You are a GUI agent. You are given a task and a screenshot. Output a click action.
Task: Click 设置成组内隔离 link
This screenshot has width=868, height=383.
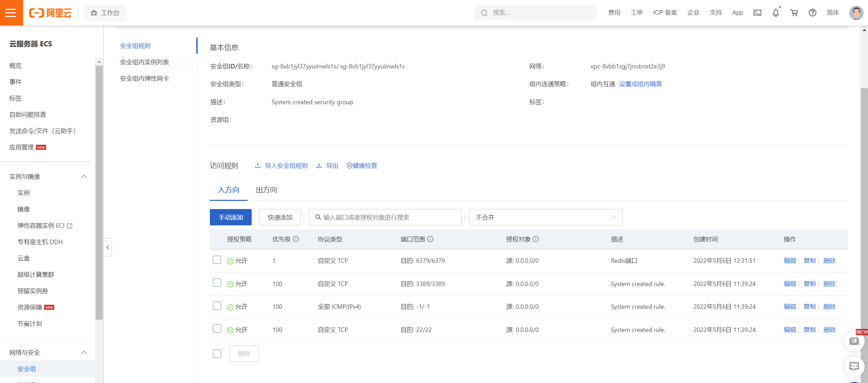[640, 84]
